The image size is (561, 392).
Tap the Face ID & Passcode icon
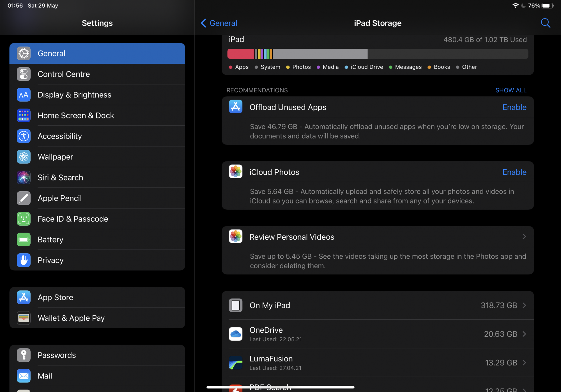click(x=24, y=219)
